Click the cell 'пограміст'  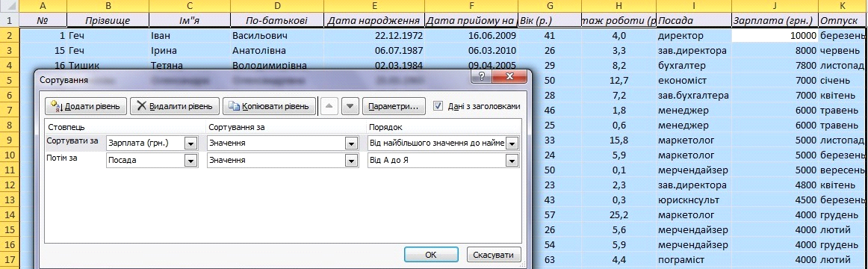[x=694, y=259]
